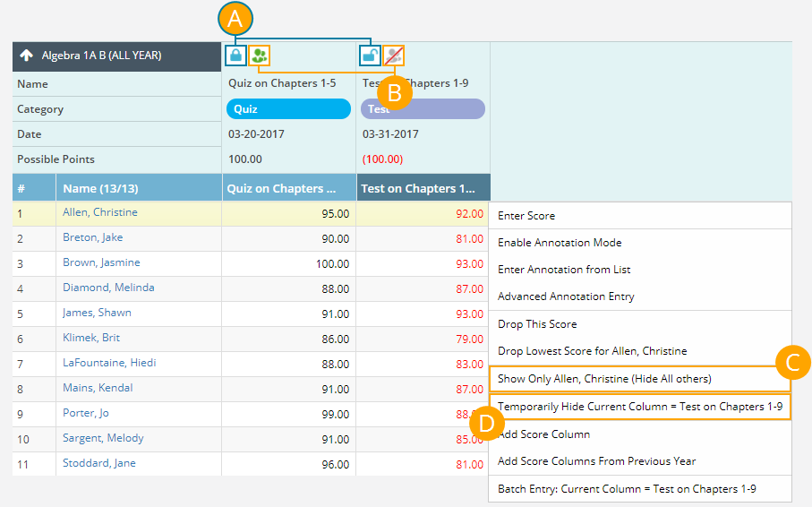This screenshot has height=507, width=812.
Task: Open student Brown, Jasmine
Action: 101,262
